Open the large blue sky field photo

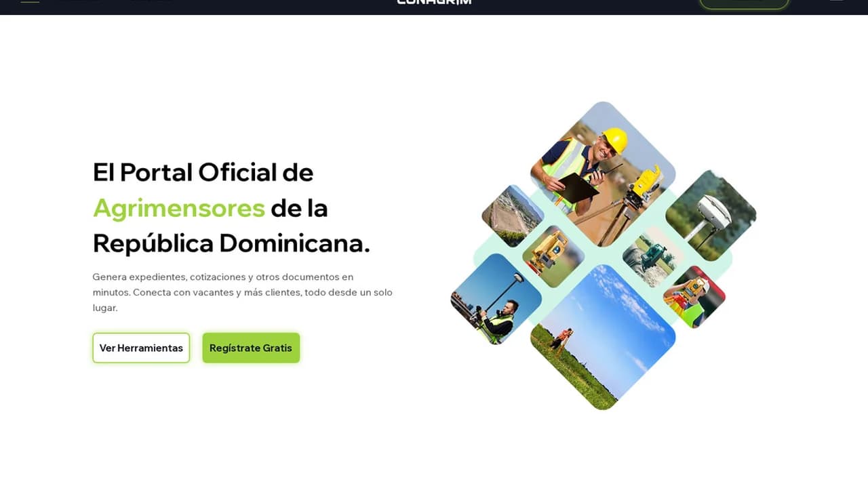pyautogui.click(x=603, y=337)
